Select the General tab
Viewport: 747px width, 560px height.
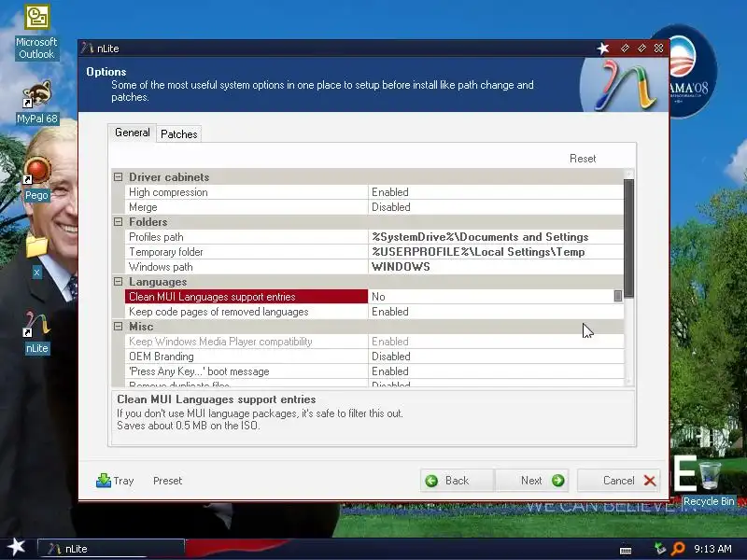pyautogui.click(x=132, y=133)
